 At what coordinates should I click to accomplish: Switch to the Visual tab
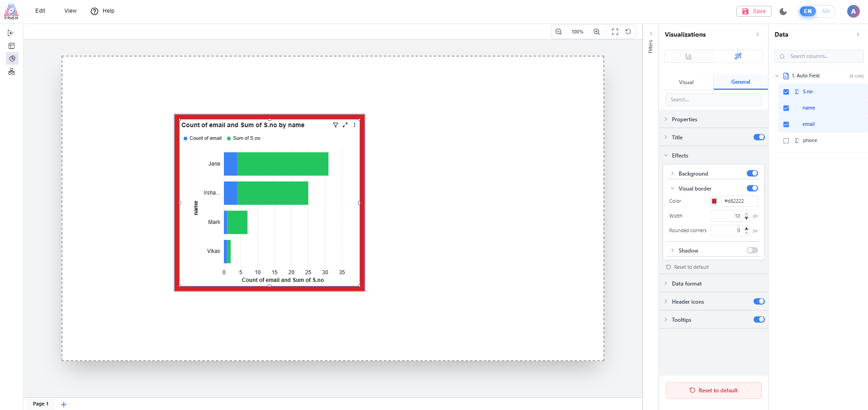pyautogui.click(x=686, y=82)
